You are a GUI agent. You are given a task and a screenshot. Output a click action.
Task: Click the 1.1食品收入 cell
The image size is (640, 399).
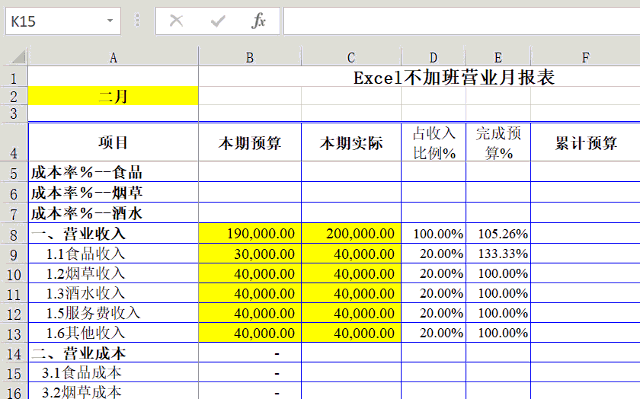pyautogui.click(x=113, y=254)
